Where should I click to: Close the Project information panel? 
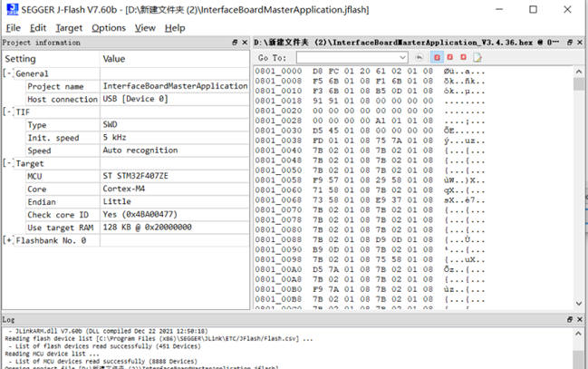click(x=245, y=43)
